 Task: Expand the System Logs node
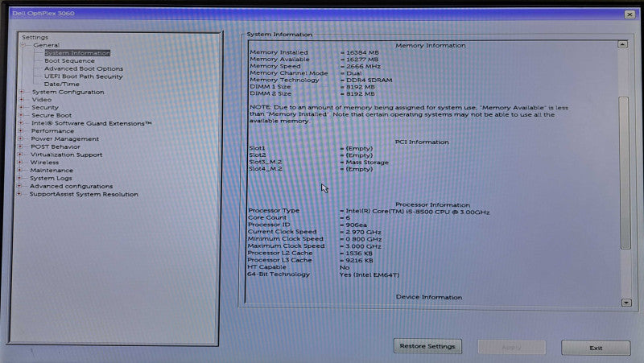19,178
